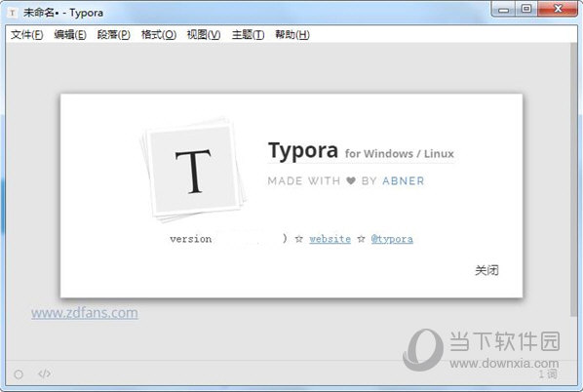Screen dimensions: 583x392
Task: Click the Typora app icon in title bar
Action: tap(13, 13)
